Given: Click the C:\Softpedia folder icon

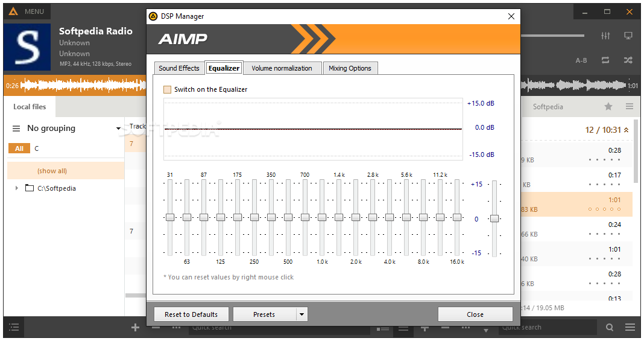Looking at the screenshot, I should 30,188.
